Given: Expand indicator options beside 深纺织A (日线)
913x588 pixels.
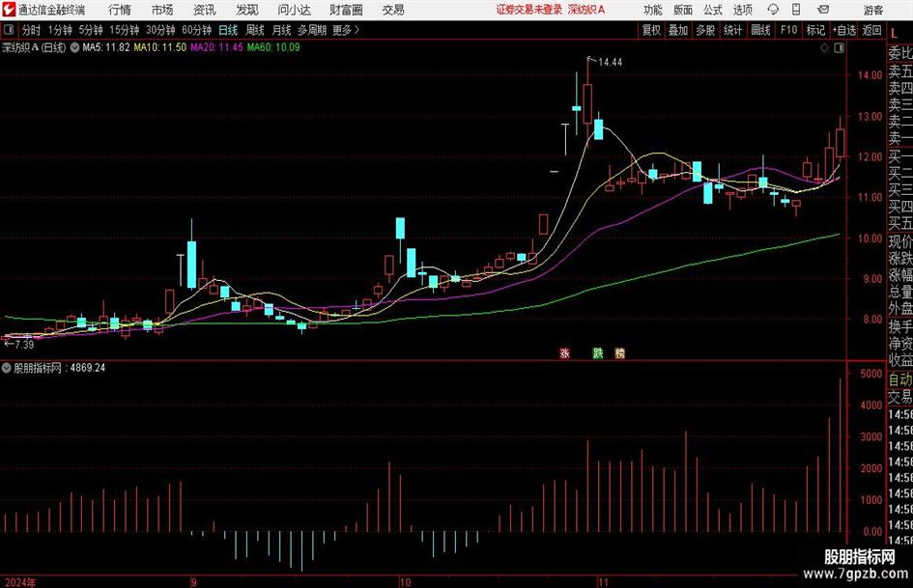Looking at the screenshot, I should (x=74, y=47).
